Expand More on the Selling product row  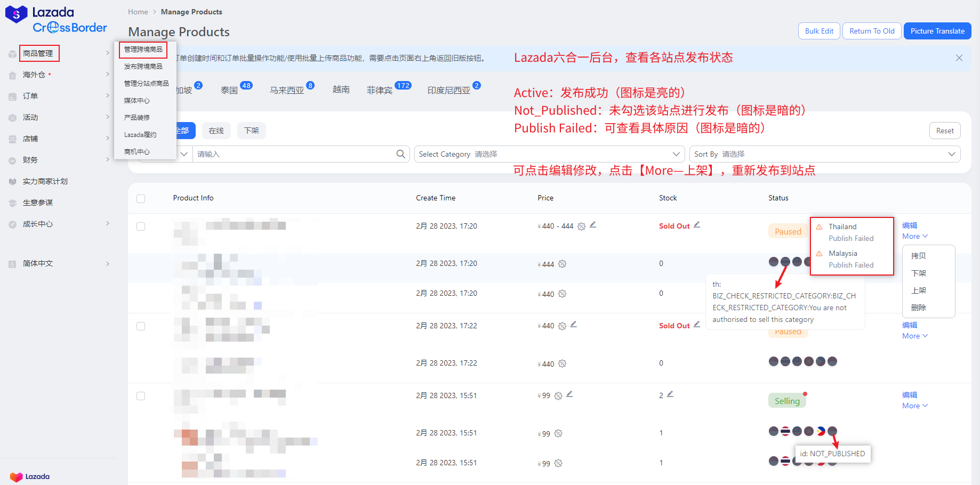click(x=915, y=406)
